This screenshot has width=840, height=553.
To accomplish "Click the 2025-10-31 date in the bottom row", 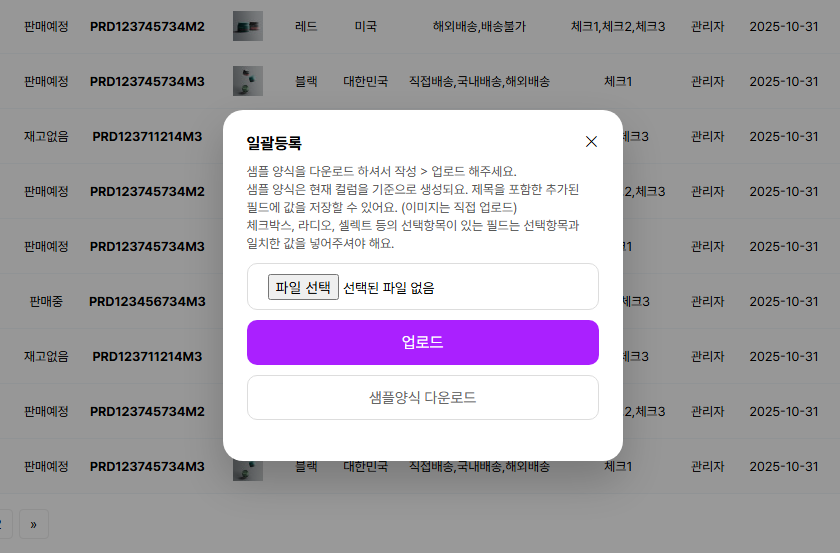I will tap(783, 466).
